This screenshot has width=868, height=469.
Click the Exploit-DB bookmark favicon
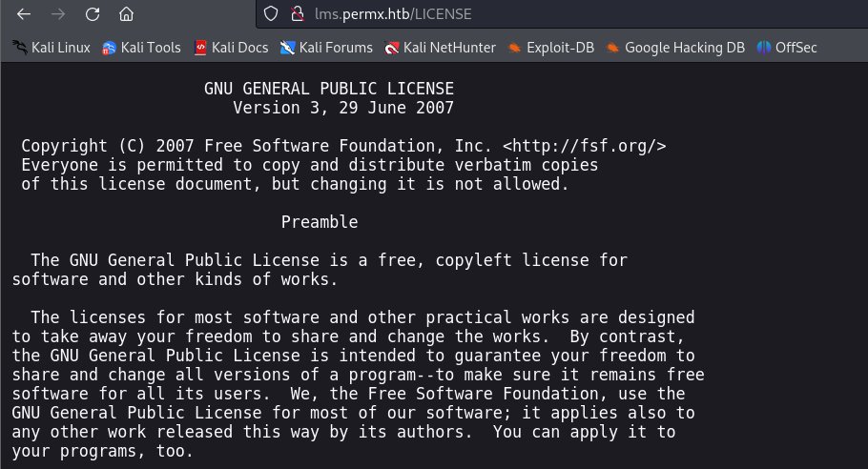(x=515, y=48)
